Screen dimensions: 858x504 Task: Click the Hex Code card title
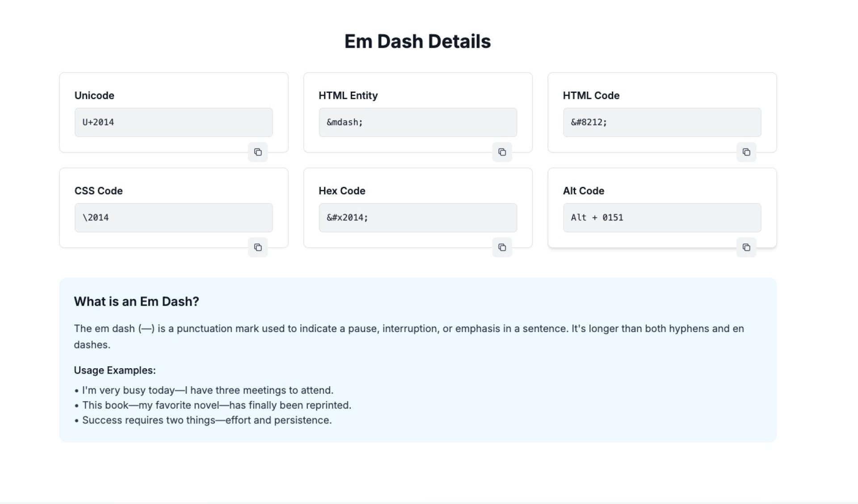click(x=342, y=191)
